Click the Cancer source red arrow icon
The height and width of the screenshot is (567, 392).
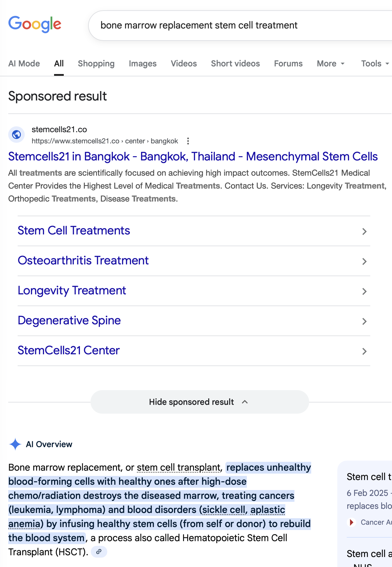(x=351, y=522)
